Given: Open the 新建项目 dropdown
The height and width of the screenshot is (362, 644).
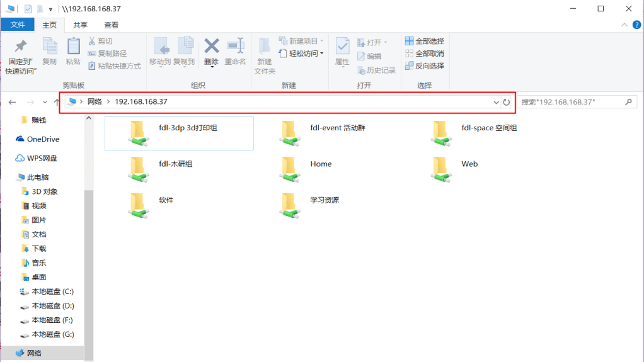Looking at the screenshot, I should [302, 42].
